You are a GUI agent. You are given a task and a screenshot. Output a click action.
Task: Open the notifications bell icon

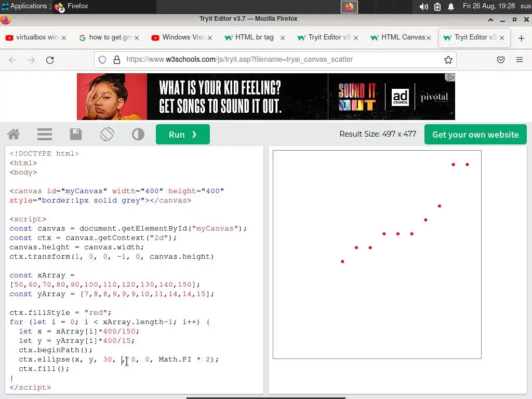(450, 7)
